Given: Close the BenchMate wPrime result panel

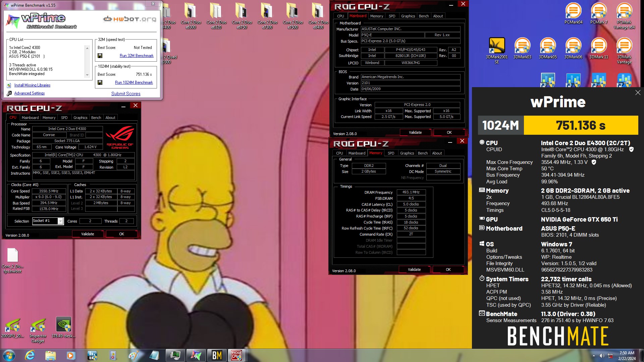Looking at the screenshot, I should [638, 93].
